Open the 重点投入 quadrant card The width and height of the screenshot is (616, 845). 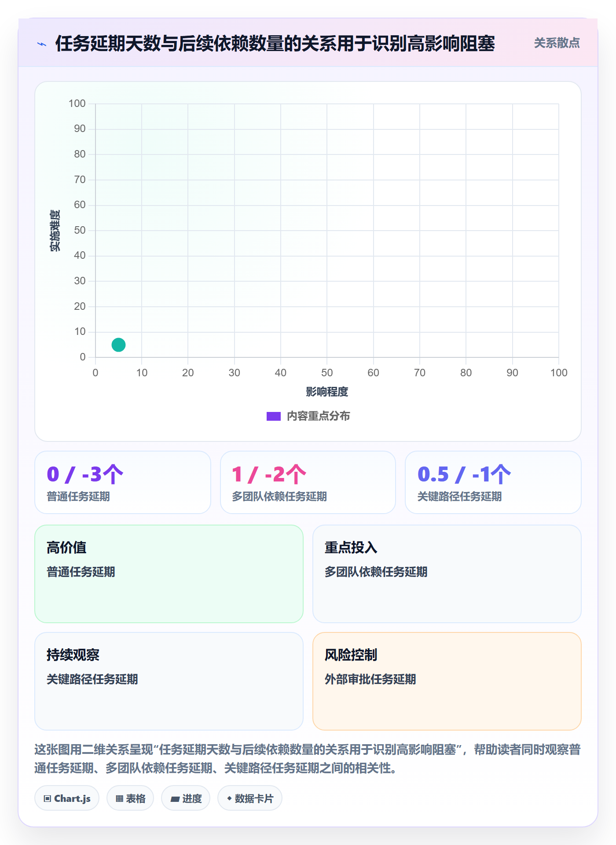click(447, 574)
